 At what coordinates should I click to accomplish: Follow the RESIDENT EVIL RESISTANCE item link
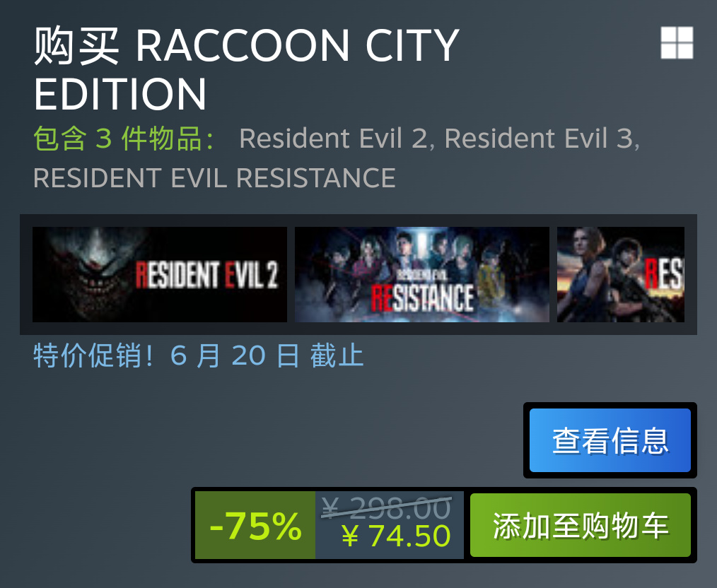coord(214,177)
